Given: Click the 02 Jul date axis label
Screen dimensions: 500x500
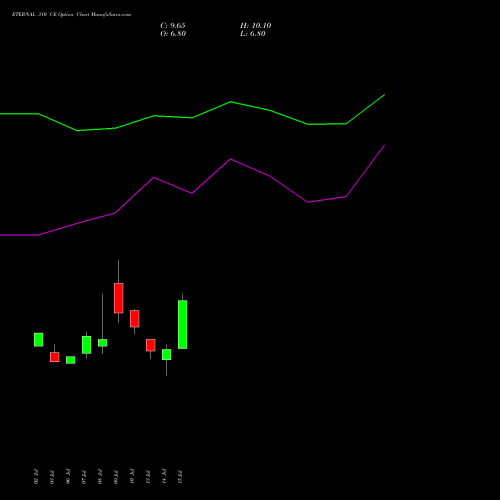Looking at the screenshot, I should click(x=36, y=477).
